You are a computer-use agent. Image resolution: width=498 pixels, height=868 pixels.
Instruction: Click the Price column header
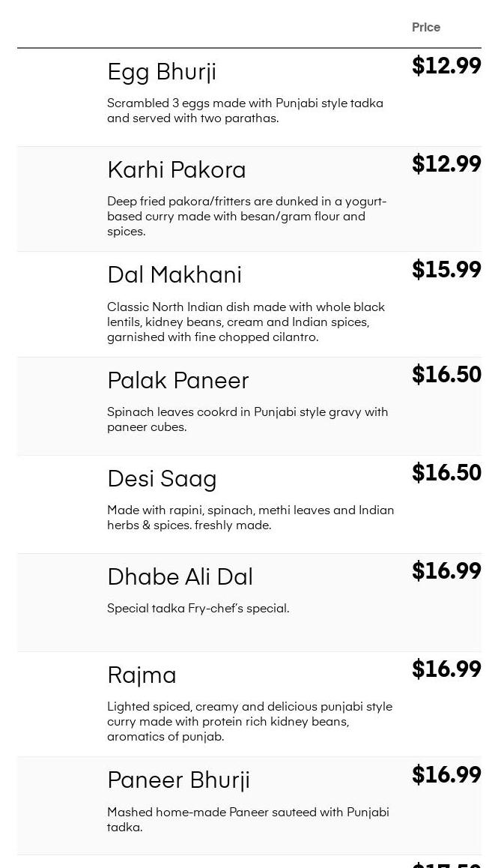[x=426, y=28]
